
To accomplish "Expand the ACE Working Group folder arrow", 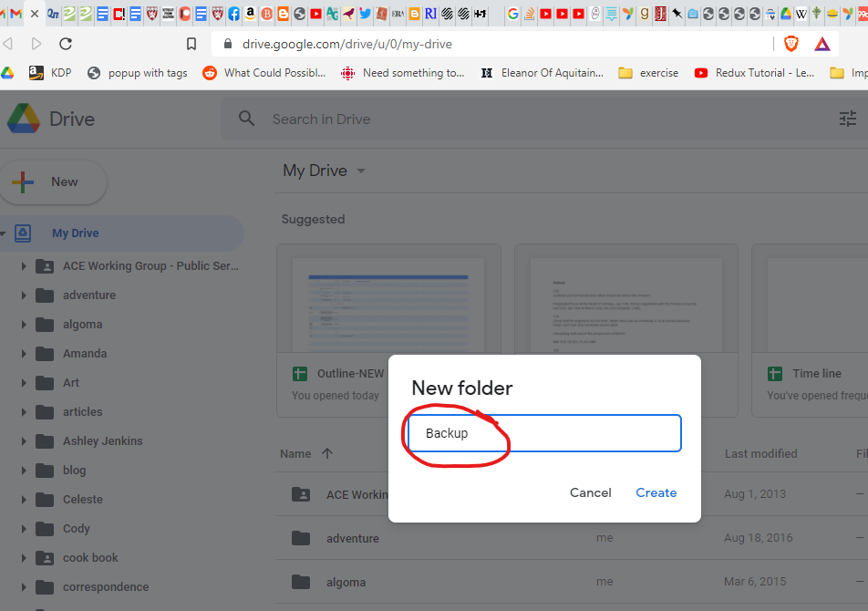I will click(x=24, y=266).
